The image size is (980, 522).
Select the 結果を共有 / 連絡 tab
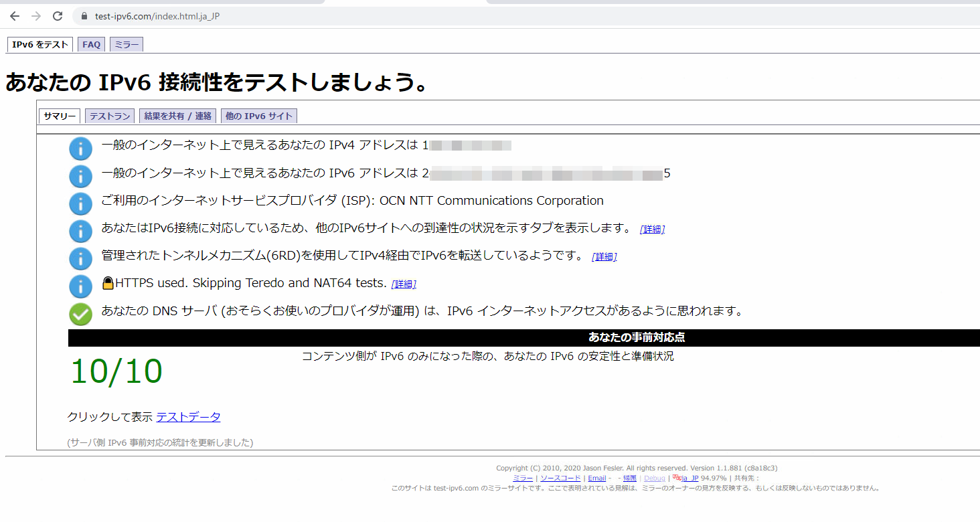coord(177,116)
